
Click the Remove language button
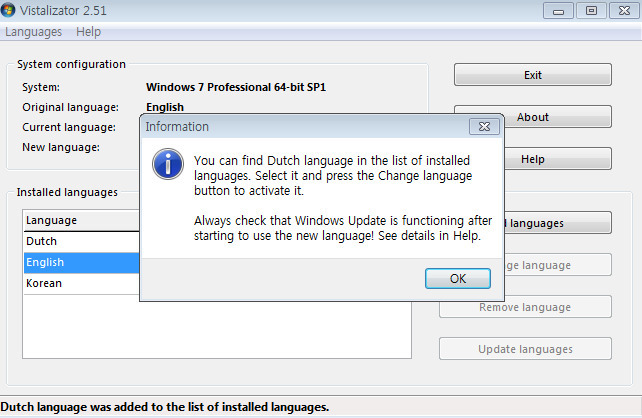(525, 307)
